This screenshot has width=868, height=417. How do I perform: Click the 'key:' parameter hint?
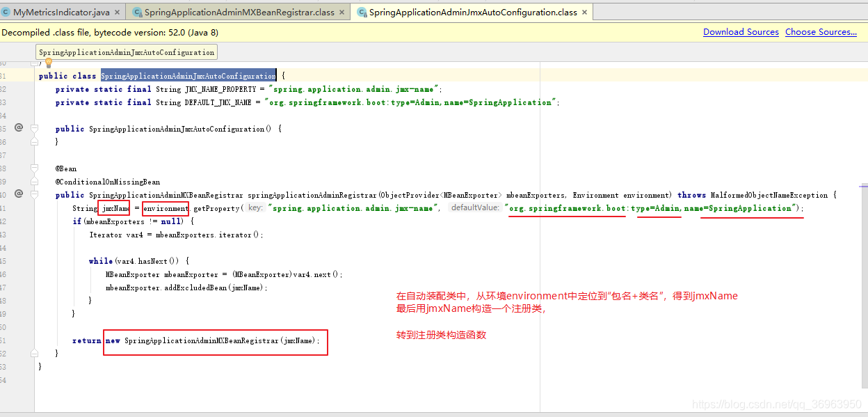(x=255, y=208)
